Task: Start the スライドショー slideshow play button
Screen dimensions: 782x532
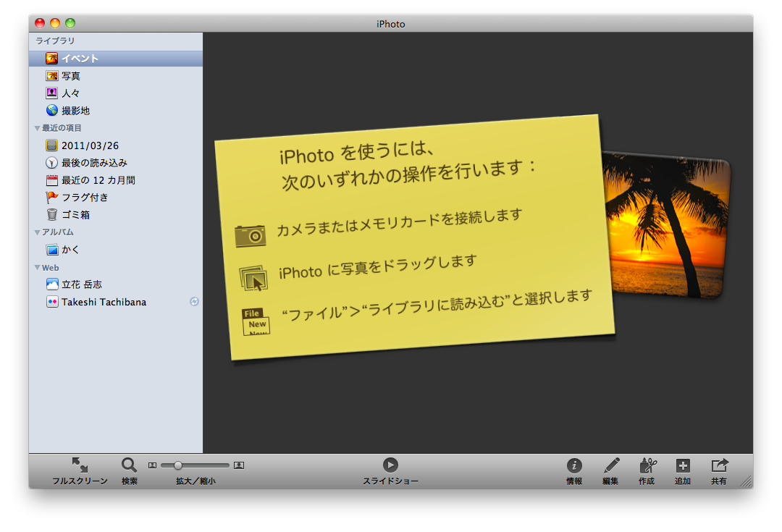Action: pyautogui.click(x=390, y=465)
